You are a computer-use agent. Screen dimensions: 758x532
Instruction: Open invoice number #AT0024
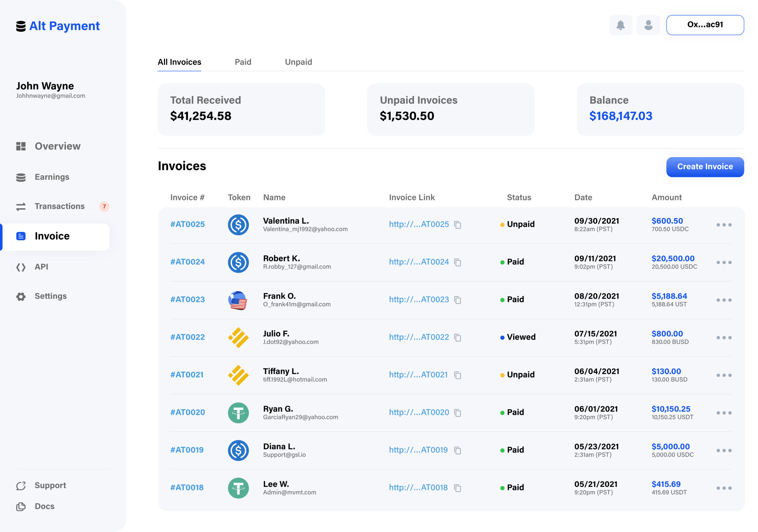[x=188, y=262]
